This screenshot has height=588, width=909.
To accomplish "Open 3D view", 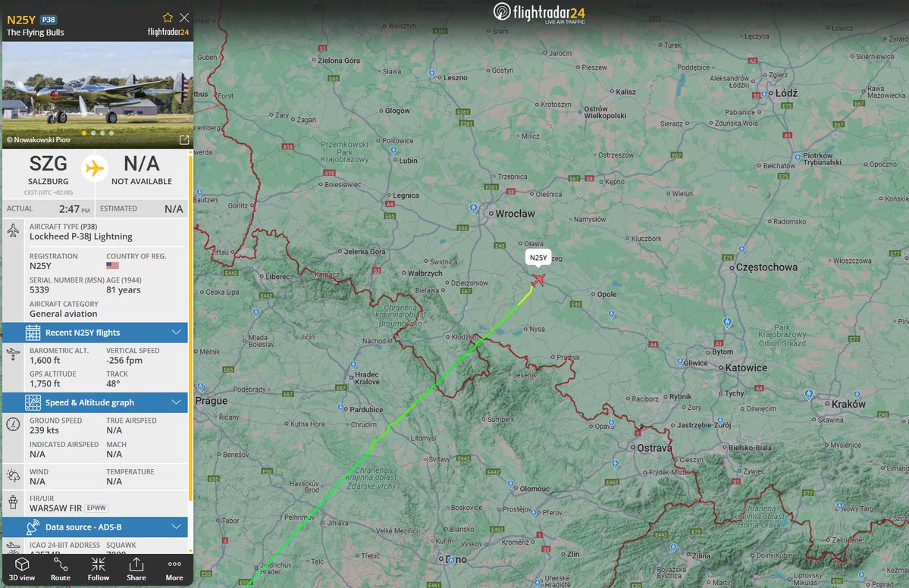I will coord(22,570).
